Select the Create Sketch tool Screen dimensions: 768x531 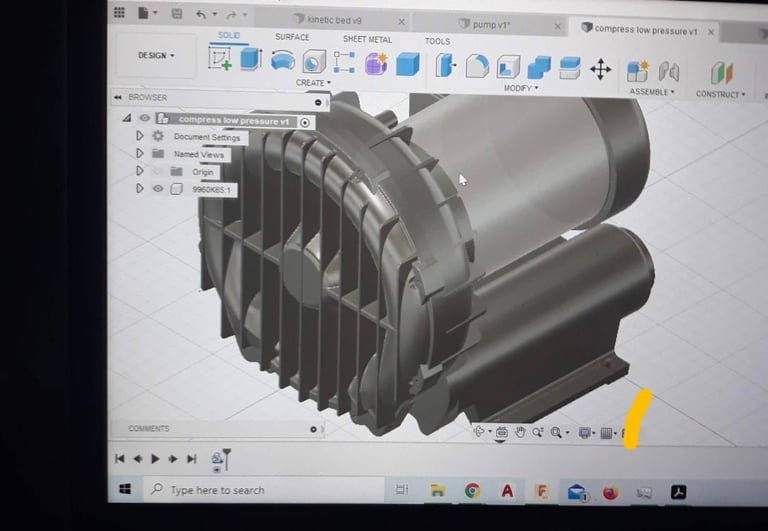click(x=220, y=58)
